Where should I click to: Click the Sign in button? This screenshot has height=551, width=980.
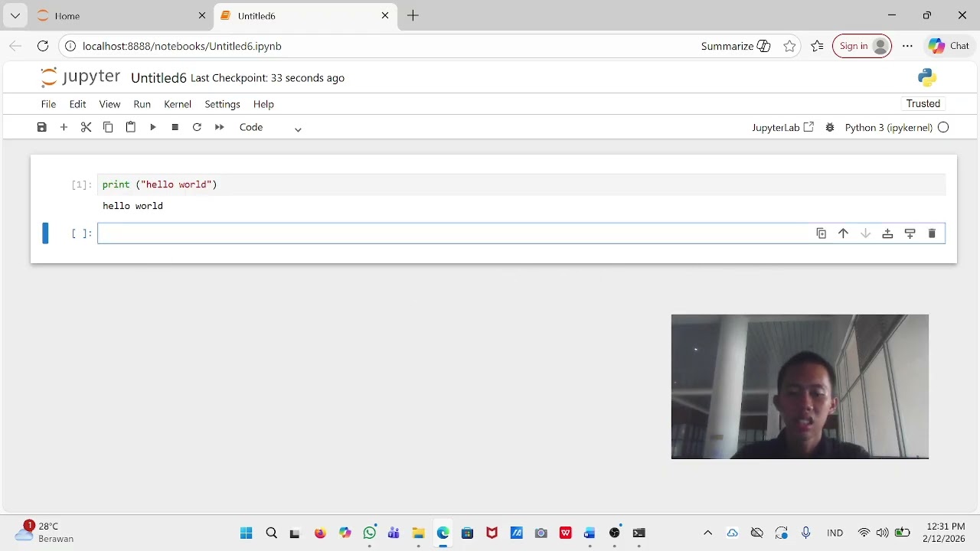(x=862, y=46)
